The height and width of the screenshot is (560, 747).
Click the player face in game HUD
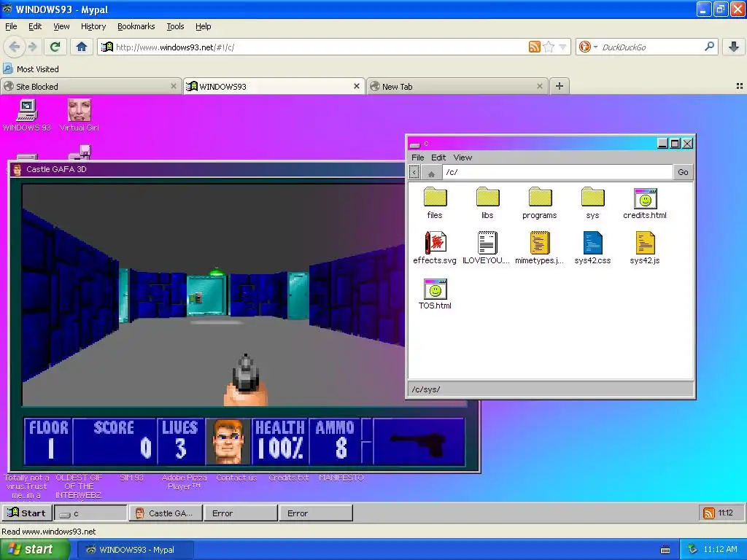point(228,441)
